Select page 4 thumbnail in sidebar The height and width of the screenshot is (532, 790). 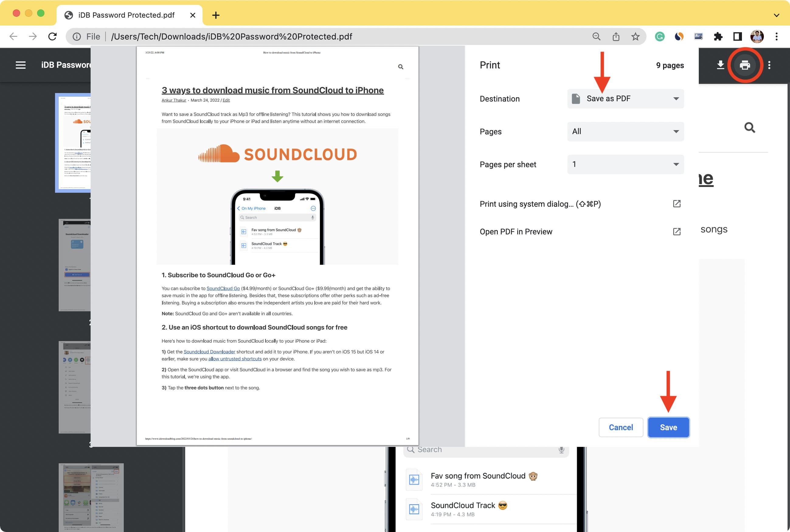(91, 497)
